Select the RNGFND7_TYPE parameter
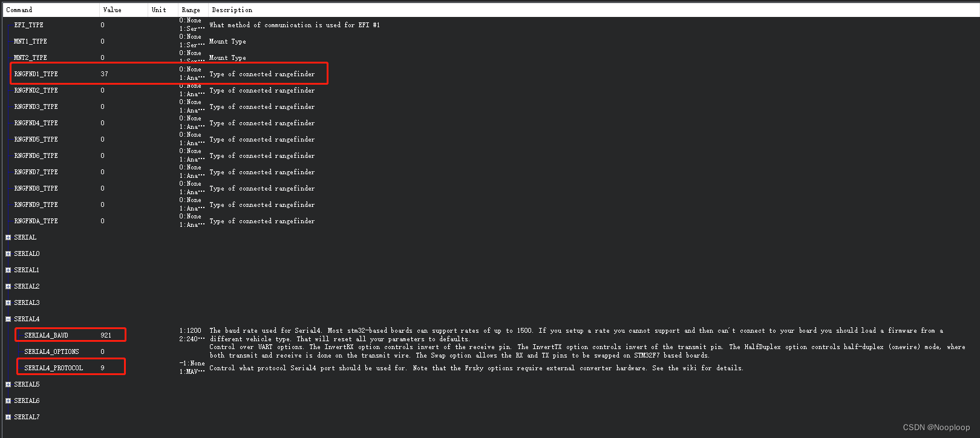Viewport: 980px width, 438px height. click(36, 172)
